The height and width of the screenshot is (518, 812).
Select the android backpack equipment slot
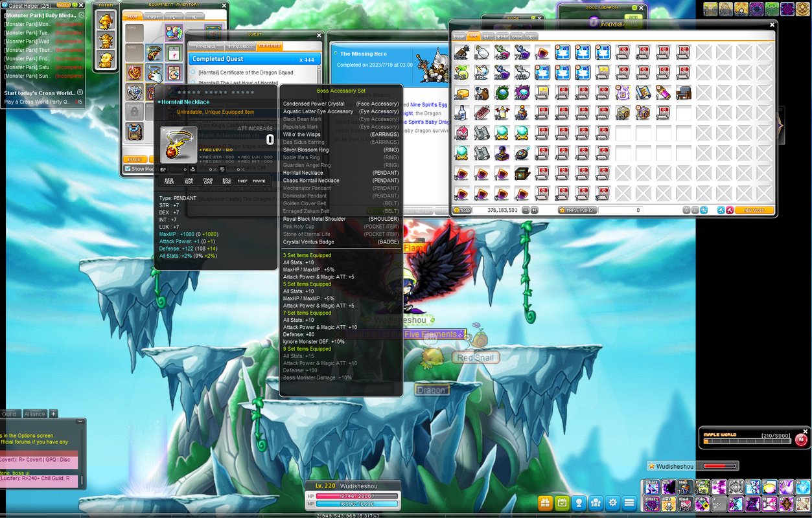point(134,132)
